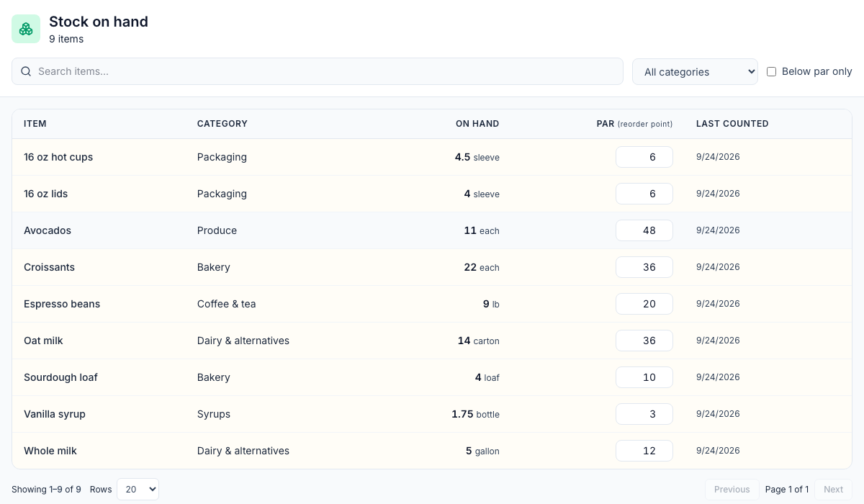Click the PAR reorder point column header
Image resolution: width=864 pixels, height=504 pixels.
coord(634,124)
